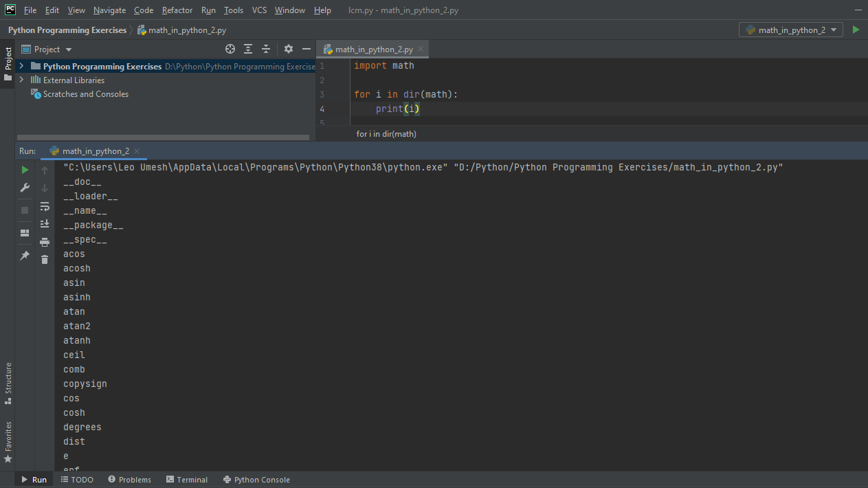Open the Run menu
The width and height of the screenshot is (868, 488).
point(208,10)
